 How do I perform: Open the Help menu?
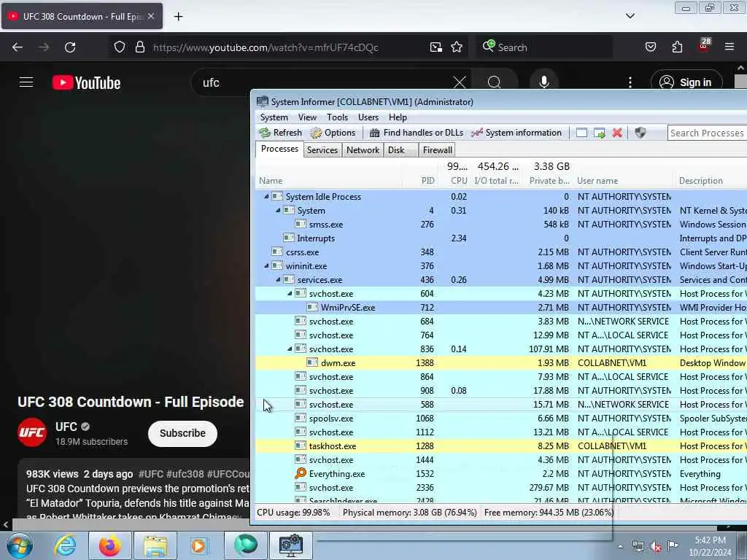(398, 117)
